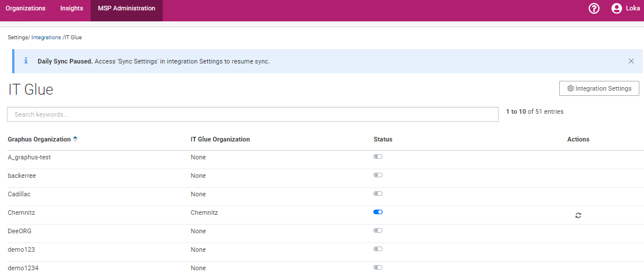Screen dimensions: 644x276
Task: Select the demo123 organization cell
Action: pyautogui.click(x=21, y=249)
